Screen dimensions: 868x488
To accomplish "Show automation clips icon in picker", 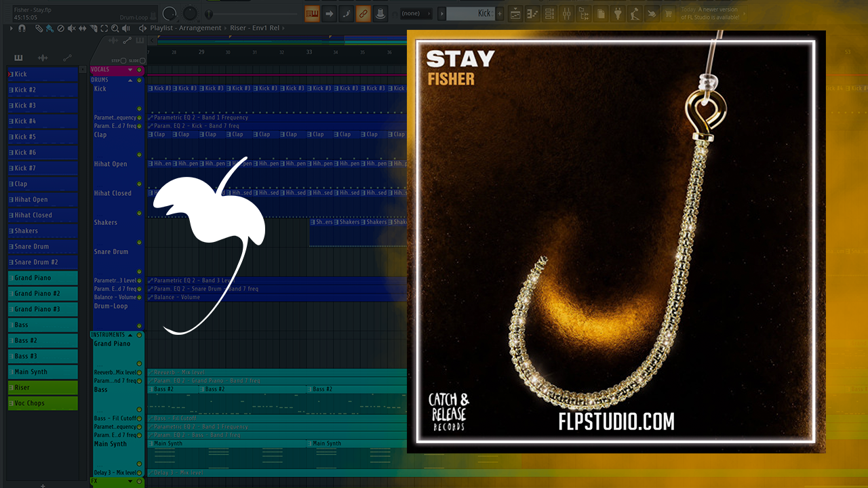I will pos(67,58).
